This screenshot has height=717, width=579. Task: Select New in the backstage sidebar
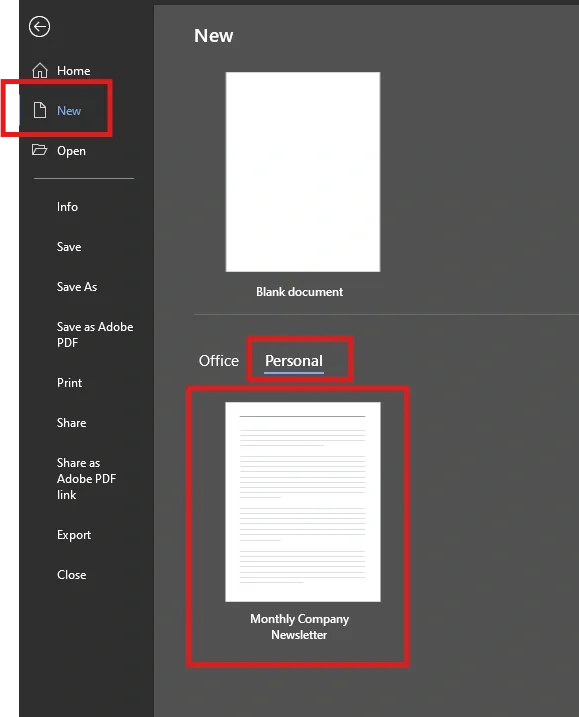tap(69, 111)
